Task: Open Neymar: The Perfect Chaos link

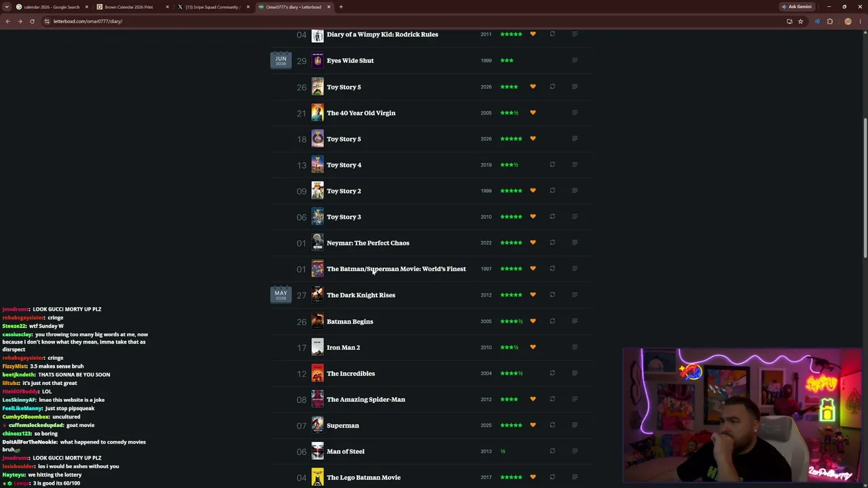Action: 368,243
